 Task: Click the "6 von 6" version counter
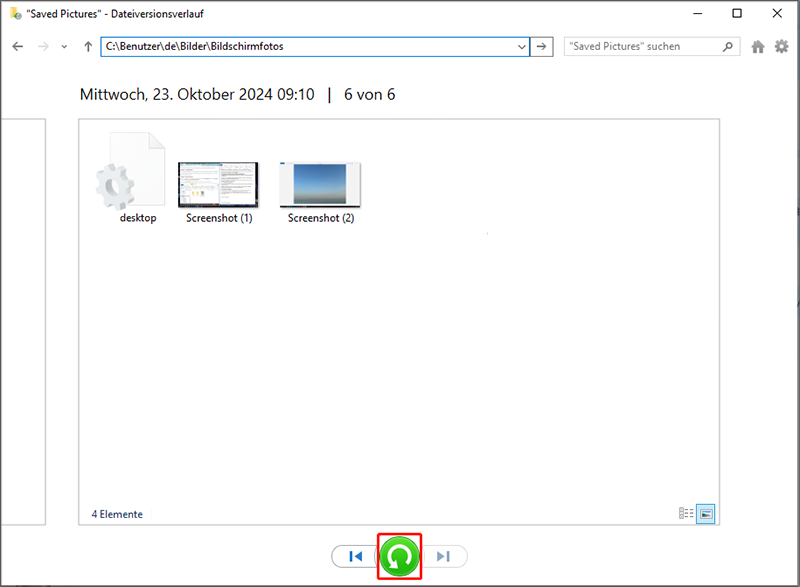pyautogui.click(x=369, y=94)
